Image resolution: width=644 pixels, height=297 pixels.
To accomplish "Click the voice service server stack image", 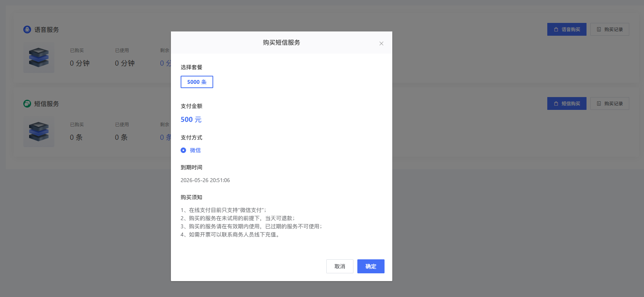I will pyautogui.click(x=39, y=58).
